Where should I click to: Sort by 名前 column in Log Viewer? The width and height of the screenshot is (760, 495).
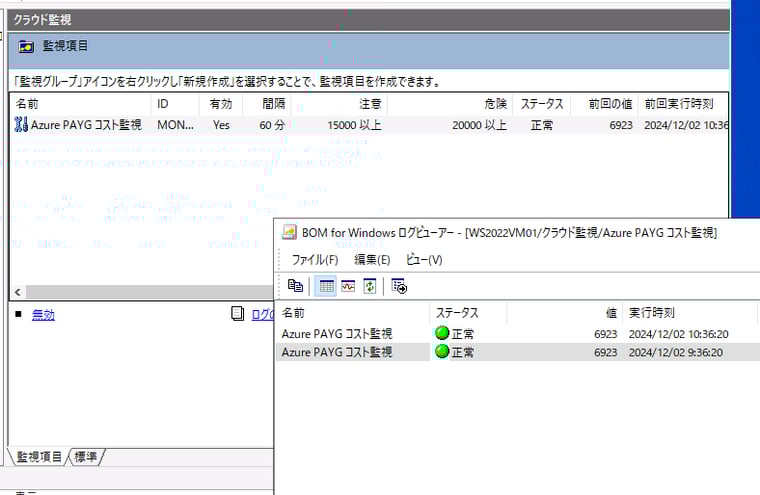pyautogui.click(x=353, y=313)
